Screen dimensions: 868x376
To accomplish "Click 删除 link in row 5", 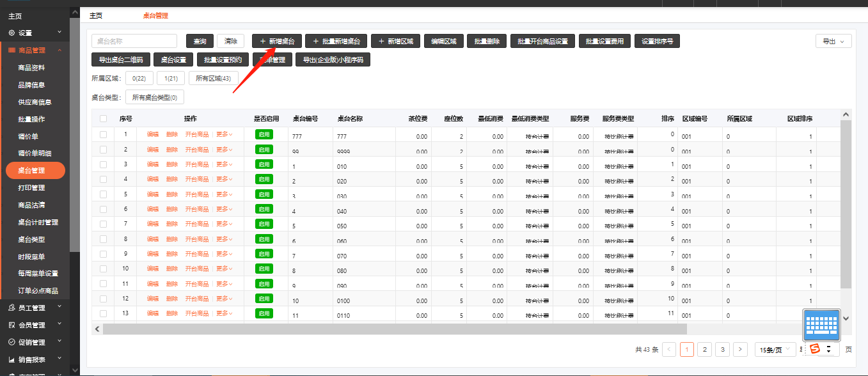I will point(172,194).
